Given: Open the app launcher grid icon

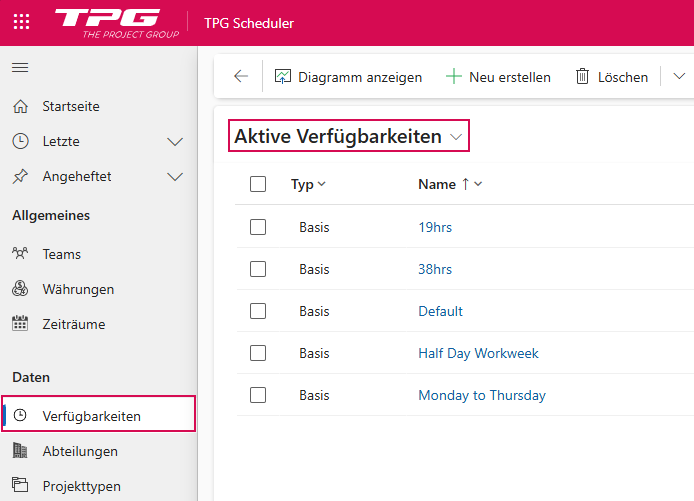Looking at the screenshot, I should [x=21, y=21].
